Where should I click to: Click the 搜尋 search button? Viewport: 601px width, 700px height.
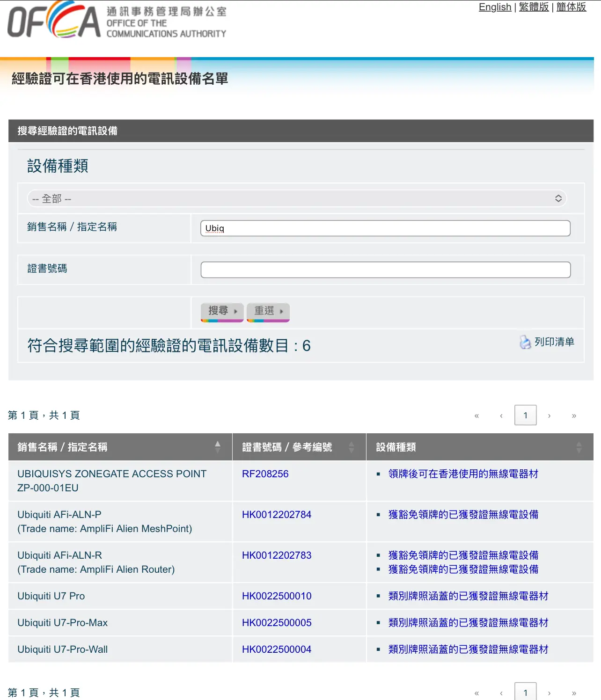(222, 312)
